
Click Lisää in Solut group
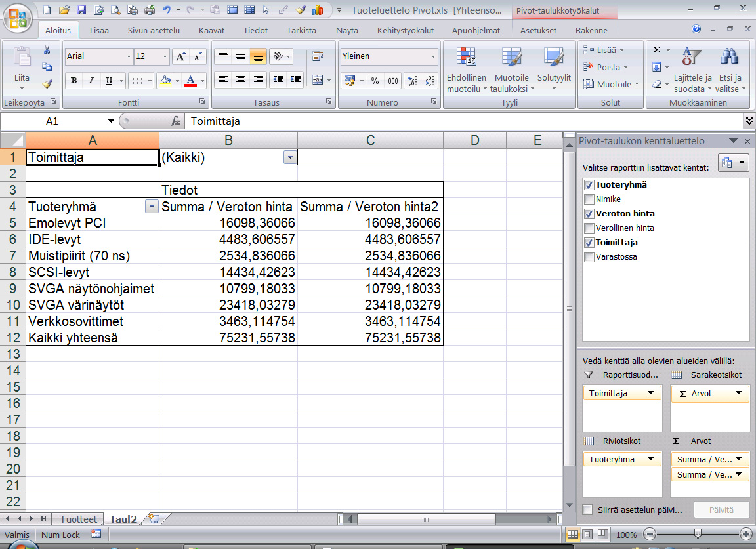point(604,50)
